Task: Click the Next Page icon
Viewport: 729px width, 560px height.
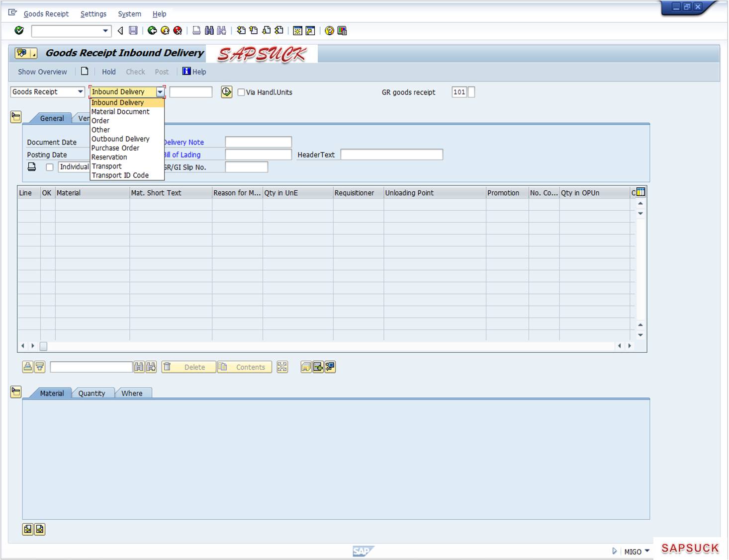Action: [267, 31]
